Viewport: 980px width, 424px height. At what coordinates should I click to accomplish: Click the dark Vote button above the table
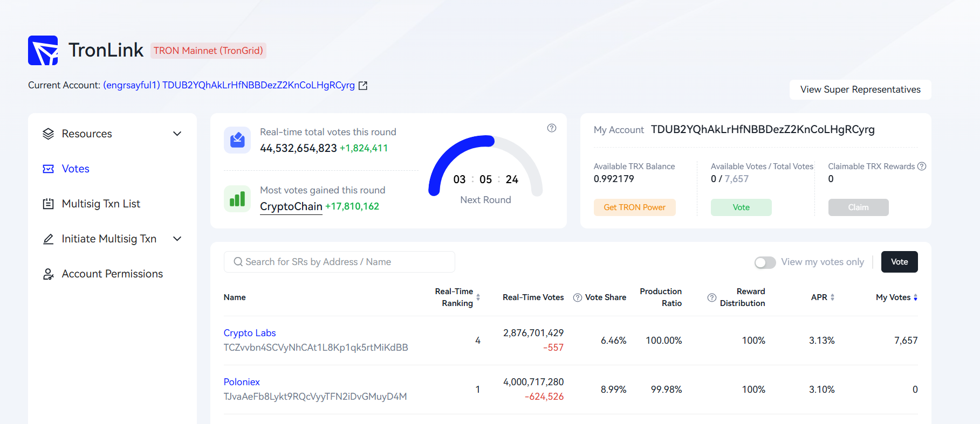click(899, 262)
